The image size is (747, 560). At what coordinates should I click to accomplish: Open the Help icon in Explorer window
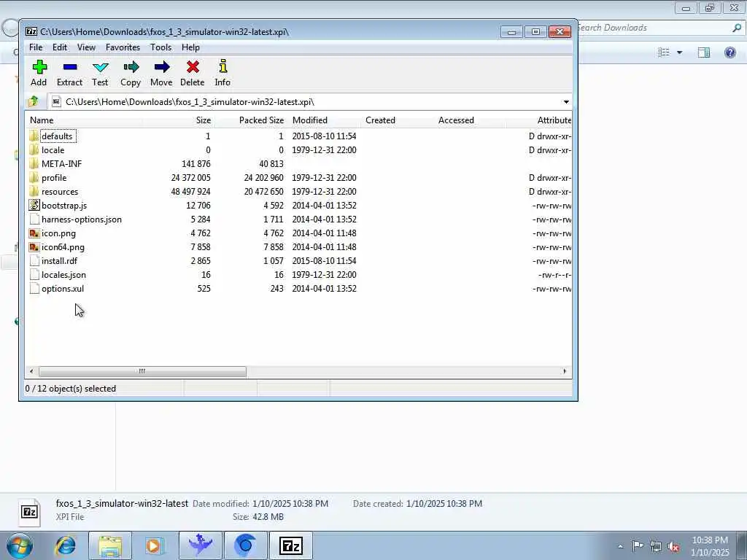[x=729, y=52]
